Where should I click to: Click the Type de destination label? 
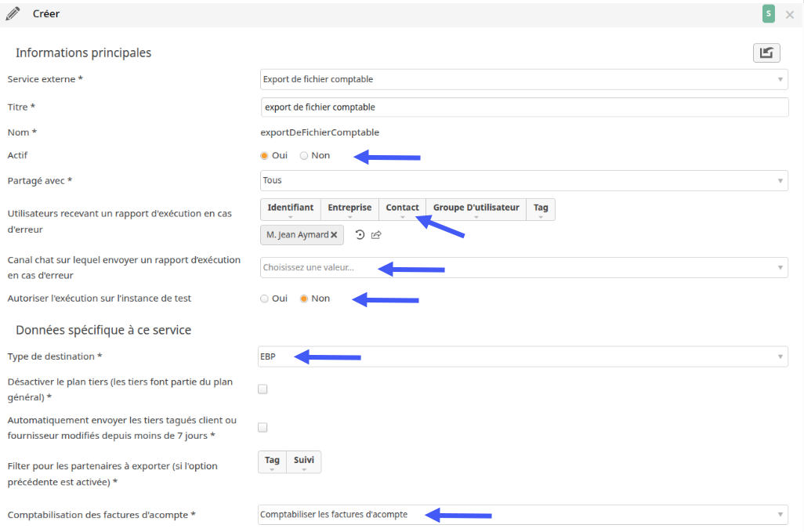(55, 356)
